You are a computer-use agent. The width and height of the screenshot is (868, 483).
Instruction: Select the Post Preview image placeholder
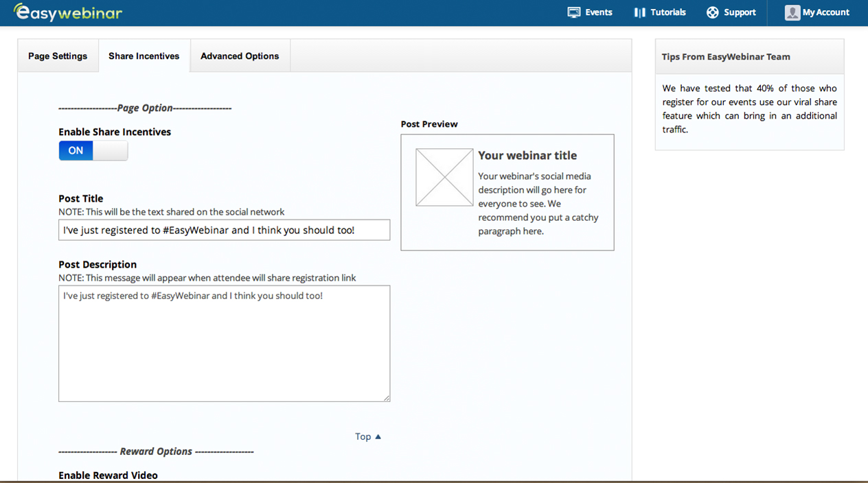(x=444, y=177)
